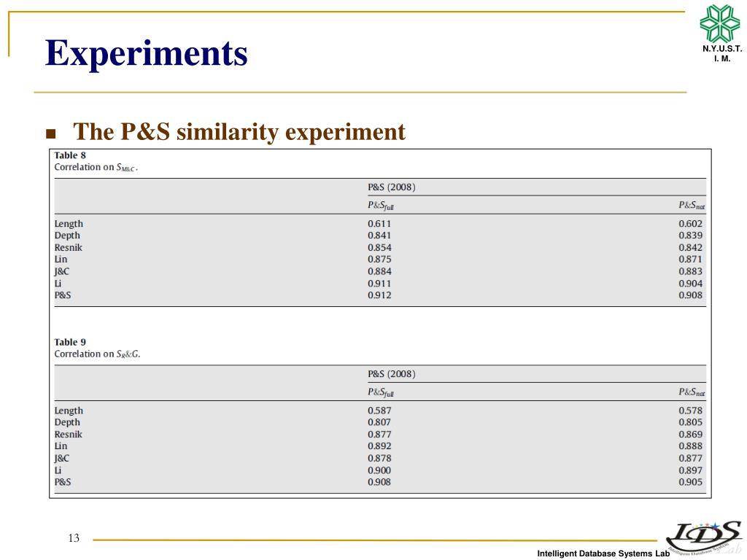Click the value "0.839" in Table 8

pyautogui.click(x=690, y=236)
